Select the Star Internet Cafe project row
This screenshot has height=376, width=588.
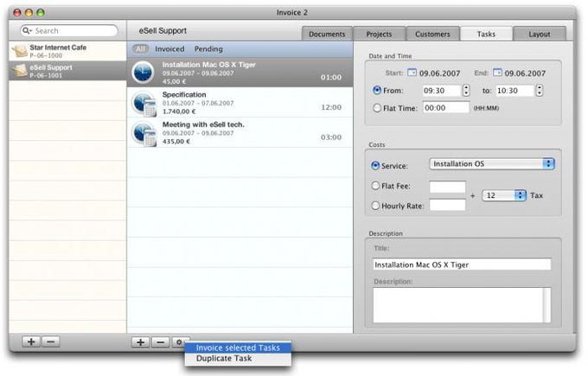coord(67,51)
